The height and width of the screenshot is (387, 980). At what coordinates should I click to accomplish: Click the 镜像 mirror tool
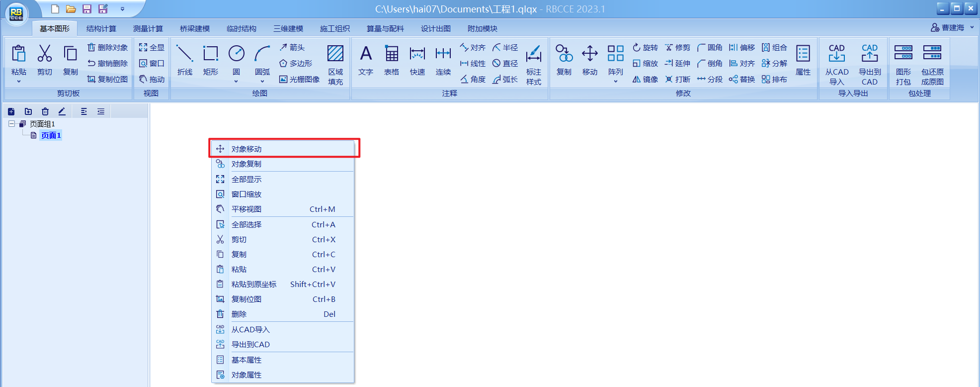click(x=645, y=79)
